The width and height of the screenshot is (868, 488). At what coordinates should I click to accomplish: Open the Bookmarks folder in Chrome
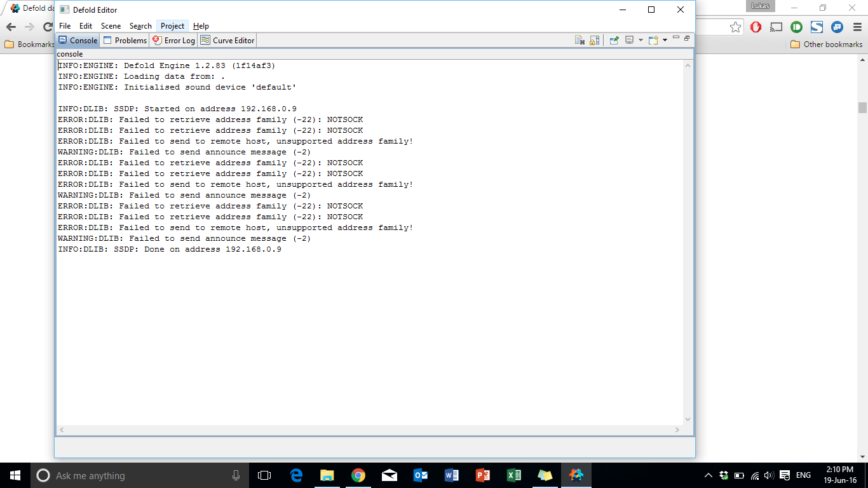click(29, 44)
